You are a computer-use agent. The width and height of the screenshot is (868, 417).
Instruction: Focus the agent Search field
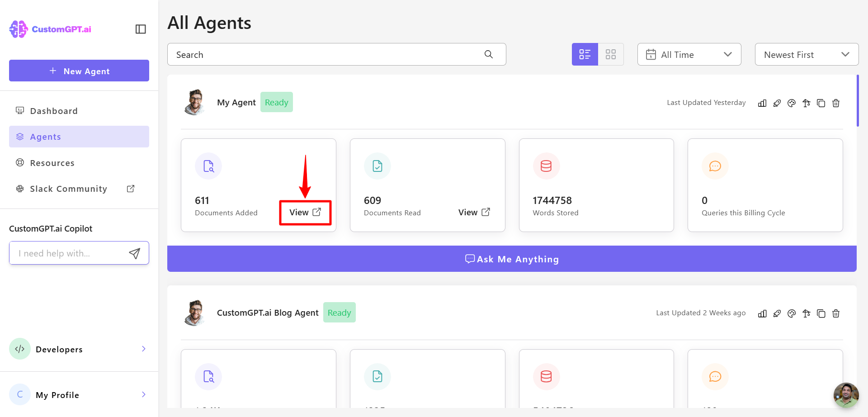(337, 54)
